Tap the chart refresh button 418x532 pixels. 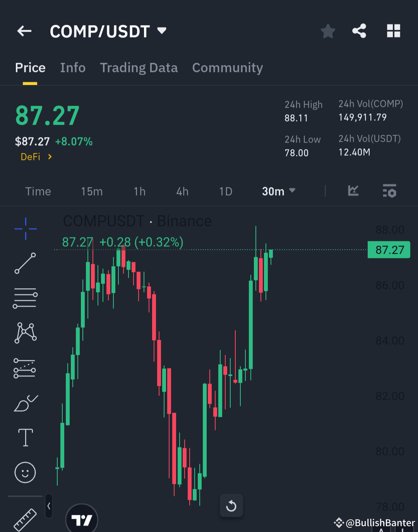point(231,506)
